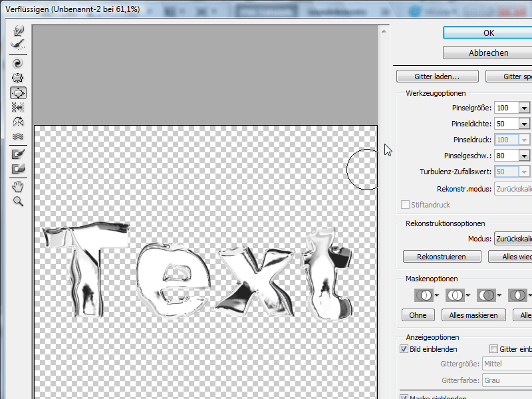Select the Pucker (Zusammenziehen) tool
The width and height of the screenshot is (532, 399).
click(18, 78)
